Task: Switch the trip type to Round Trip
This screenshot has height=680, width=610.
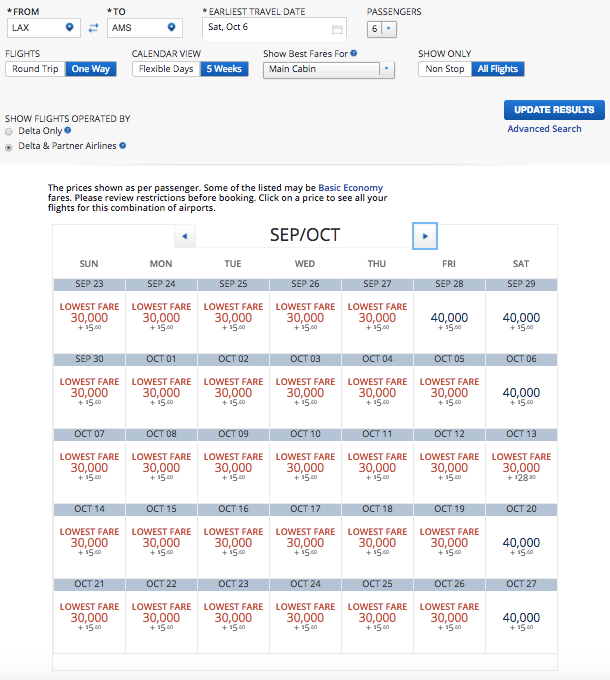Action: pos(35,69)
